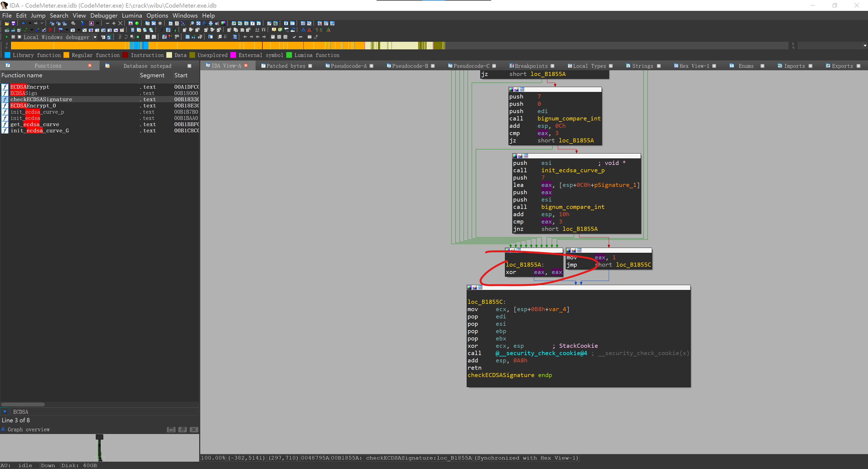Close the Functions panel tab

click(x=90, y=66)
